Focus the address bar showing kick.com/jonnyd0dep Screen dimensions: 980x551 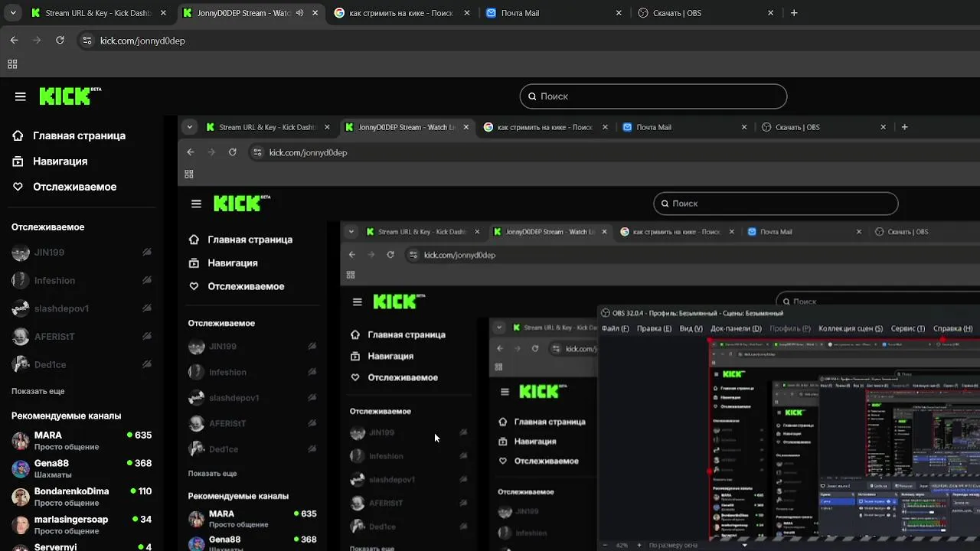528,41
